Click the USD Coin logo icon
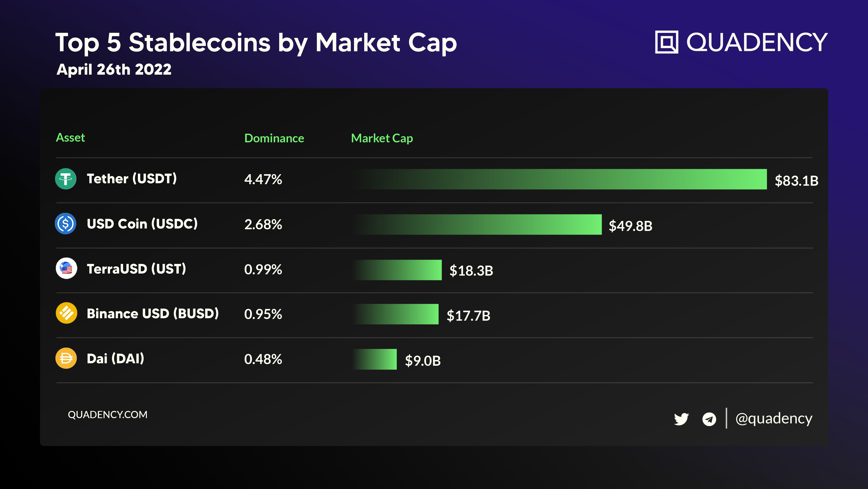Screen dimensions: 868x489 [66, 223]
